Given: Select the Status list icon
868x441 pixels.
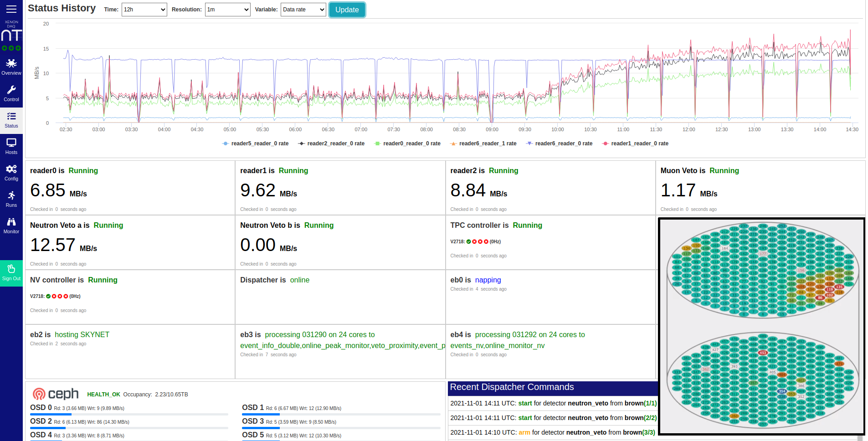Looking at the screenshot, I should click(x=11, y=117).
